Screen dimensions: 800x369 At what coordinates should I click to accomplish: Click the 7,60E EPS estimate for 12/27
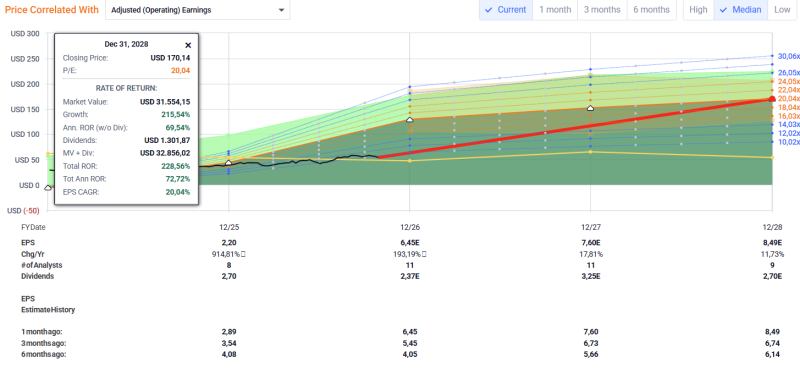[591, 242]
